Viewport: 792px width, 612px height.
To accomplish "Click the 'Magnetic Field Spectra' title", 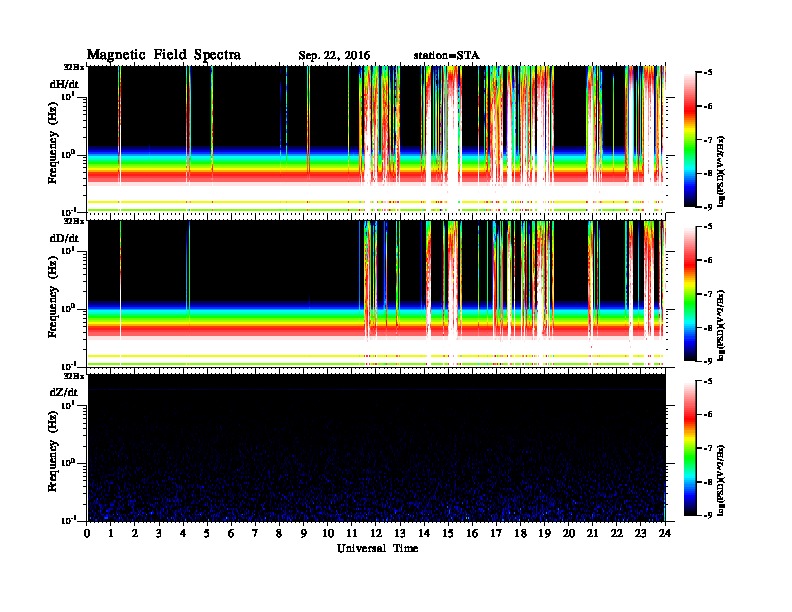I will coord(164,55).
